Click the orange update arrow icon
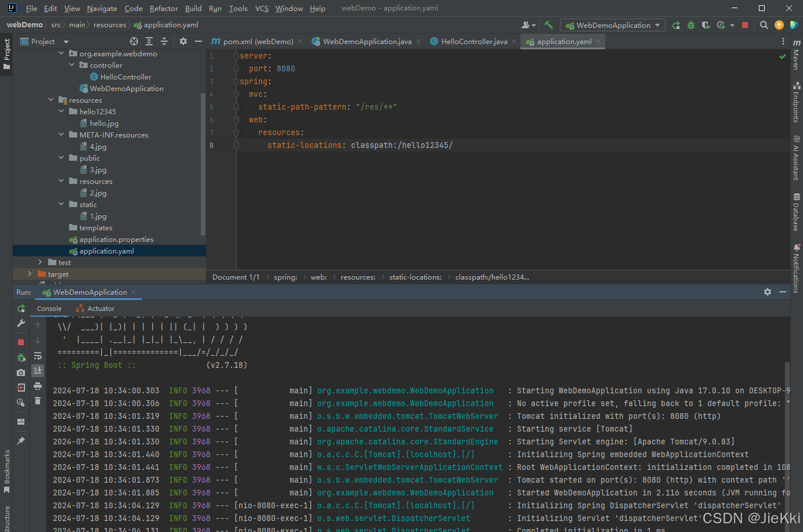This screenshot has width=803, height=532. pyautogui.click(x=779, y=25)
